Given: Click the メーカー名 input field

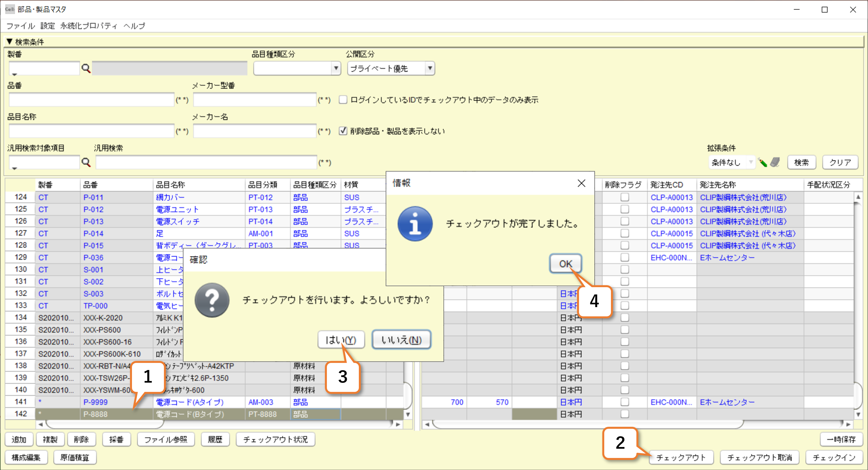Looking at the screenshot, I should (x=255, y=131).
